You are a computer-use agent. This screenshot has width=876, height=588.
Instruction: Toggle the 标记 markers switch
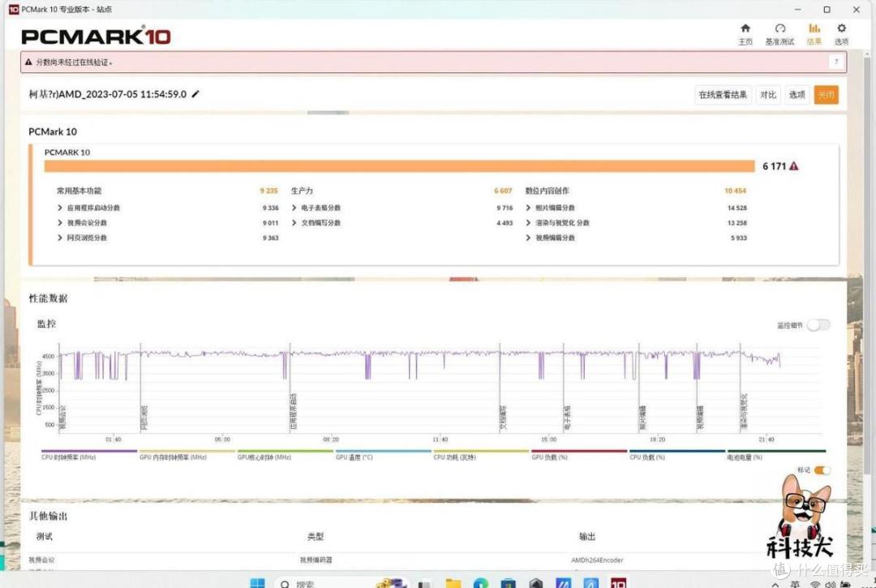(x=822, y=470)
